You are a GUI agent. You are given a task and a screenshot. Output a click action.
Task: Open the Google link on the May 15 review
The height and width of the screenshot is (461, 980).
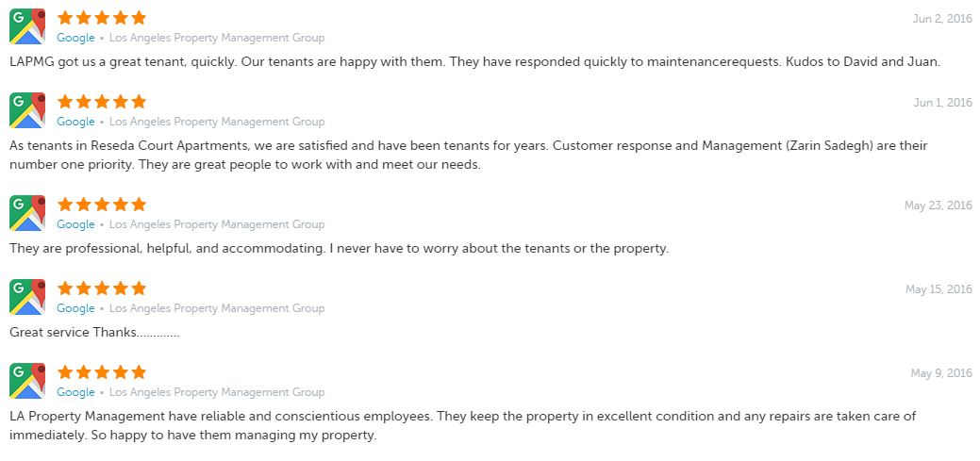(75, 308)
